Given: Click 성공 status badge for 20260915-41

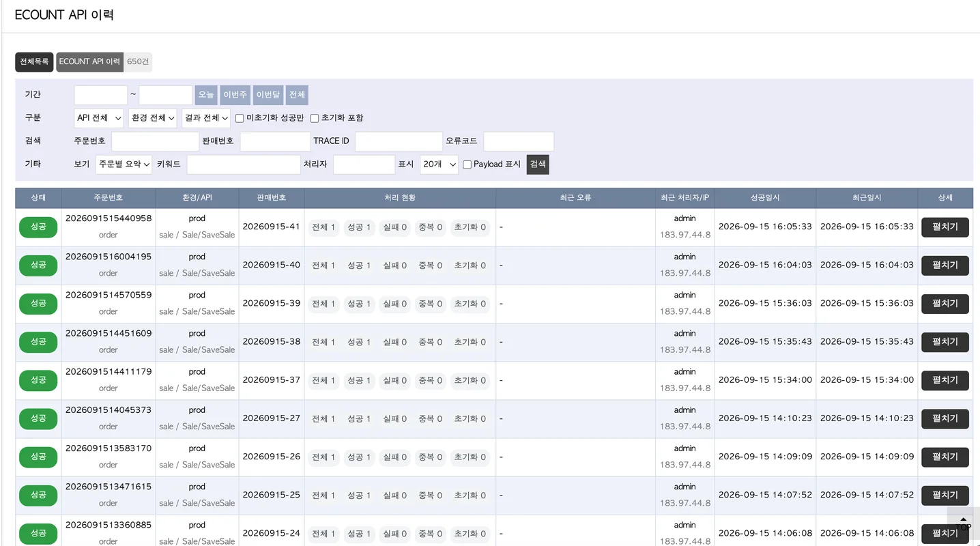Looking at the screenshot, I should [38, 227].
